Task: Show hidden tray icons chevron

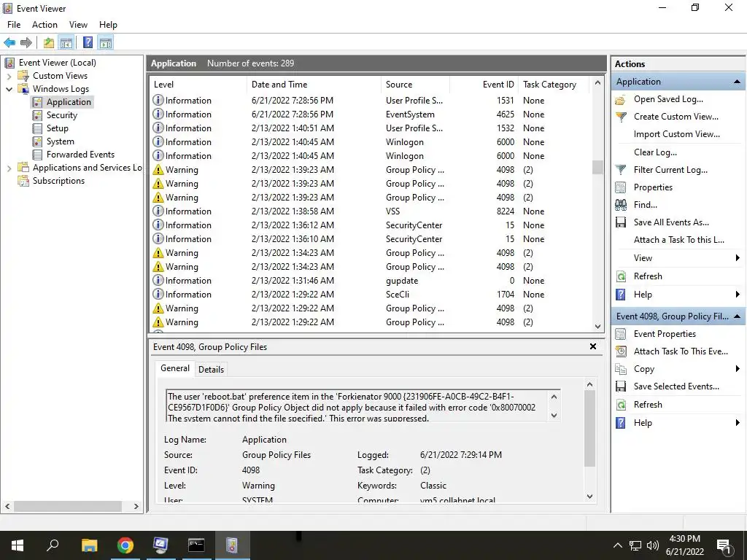Action: point(617,545)
